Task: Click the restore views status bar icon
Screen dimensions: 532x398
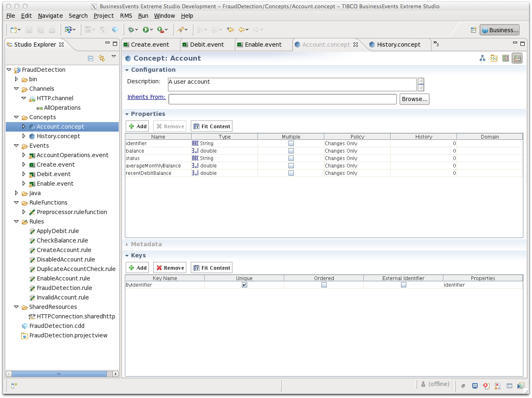Action: [463, 386]
